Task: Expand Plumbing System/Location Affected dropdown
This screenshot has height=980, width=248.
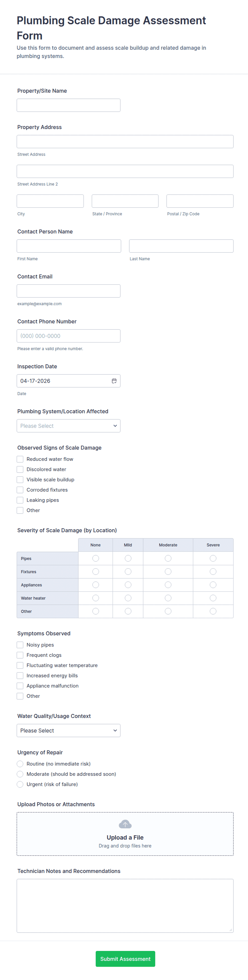Action: point(69,426)
